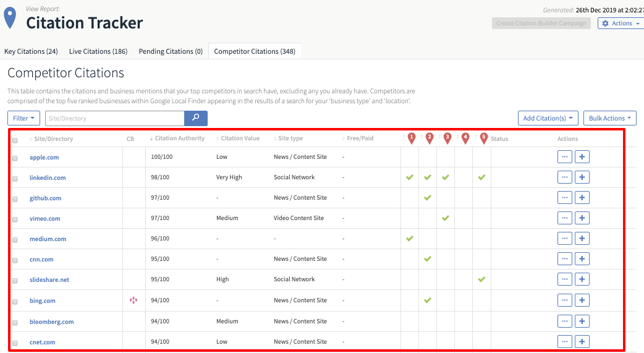The height and width of the screenshot is (353, 644).
Task: Add medium.com citation with plus button
Action: click(x=582, y=239)
